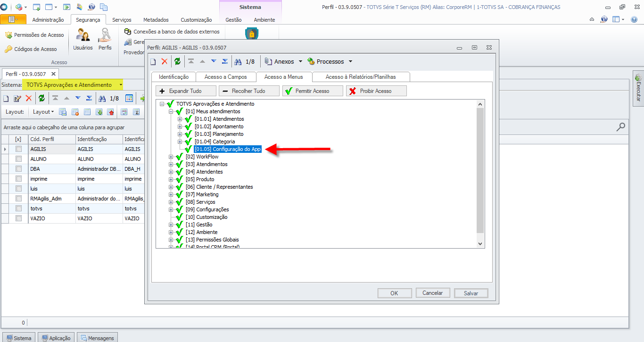Jump to the last record in the main toolbar
Screen dimensions: 644x342
89,98
